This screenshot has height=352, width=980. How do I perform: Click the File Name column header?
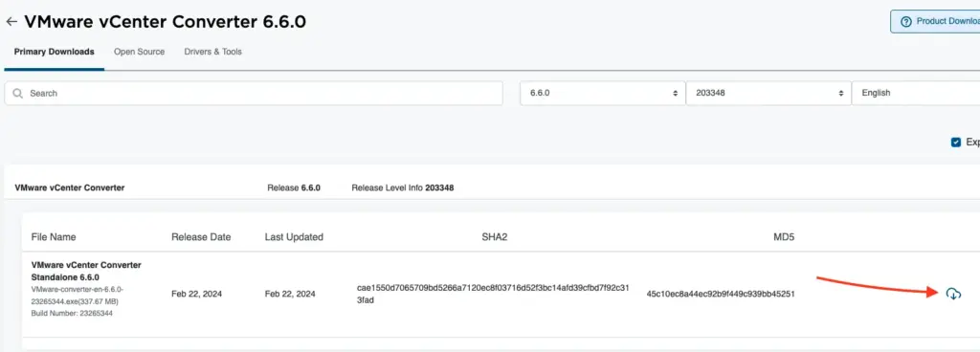click(54, 237)
